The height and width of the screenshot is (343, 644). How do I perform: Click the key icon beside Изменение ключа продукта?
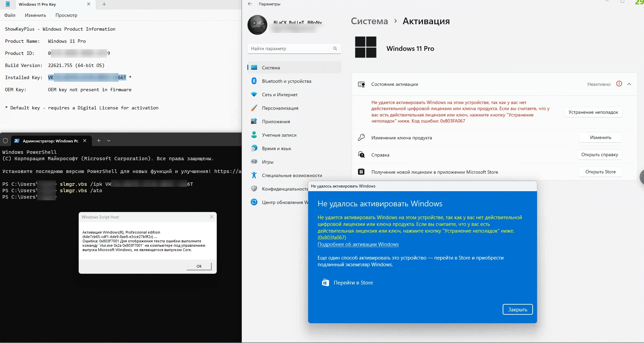pyautogui.click(x=361, y=138)
